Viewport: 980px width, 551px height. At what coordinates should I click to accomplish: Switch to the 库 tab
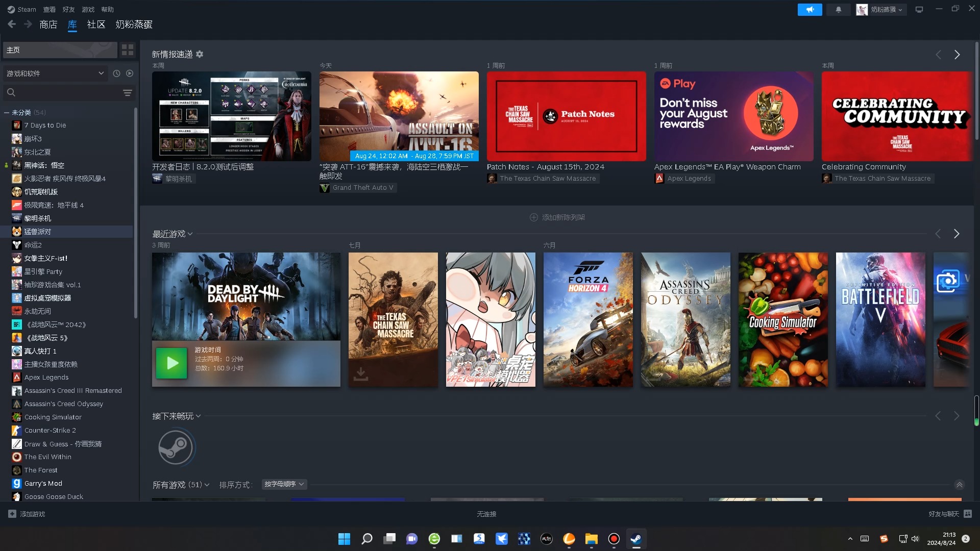click(x=72, y=24)
